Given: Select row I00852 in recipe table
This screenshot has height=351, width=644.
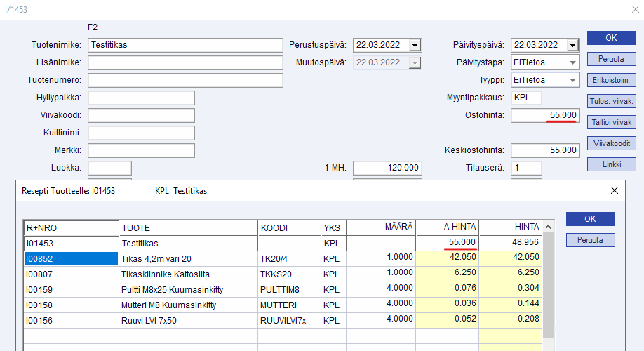Looking at the screenshot, I should [x=70, y=258].
